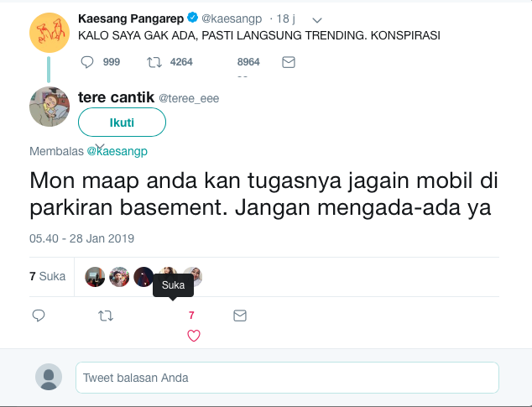This screenshot has width=532, height=407.
Task: Click in the Tweet balasan Anda field
Action: point(287,378)
